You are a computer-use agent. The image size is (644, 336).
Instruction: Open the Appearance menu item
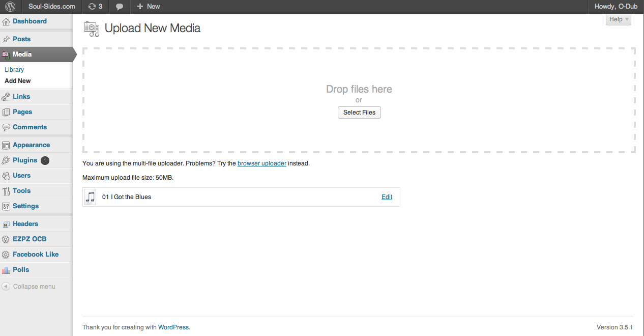click(x=31, y=145)
